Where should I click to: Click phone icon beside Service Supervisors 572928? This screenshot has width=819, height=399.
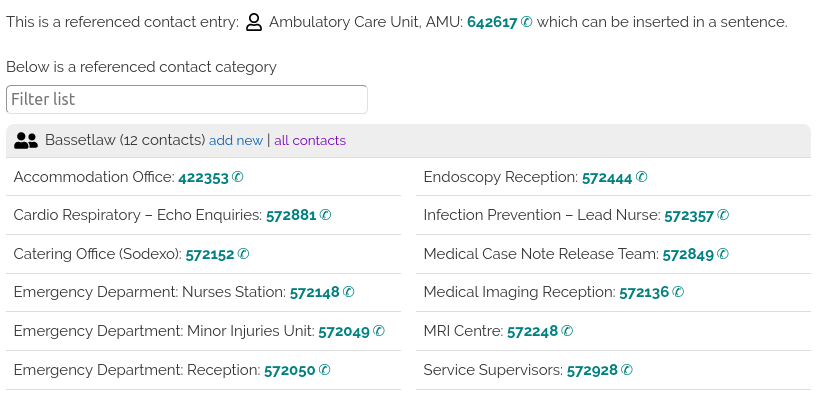[627, 370]
